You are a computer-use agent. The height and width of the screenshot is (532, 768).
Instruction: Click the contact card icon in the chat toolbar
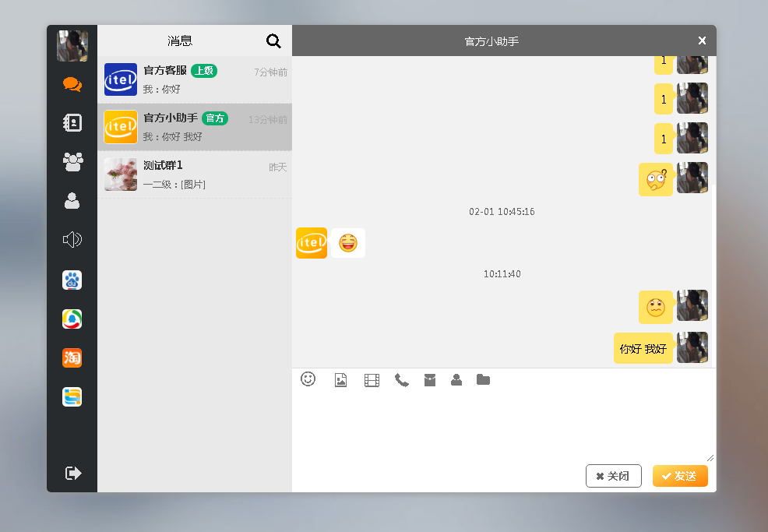pos(456,380)
